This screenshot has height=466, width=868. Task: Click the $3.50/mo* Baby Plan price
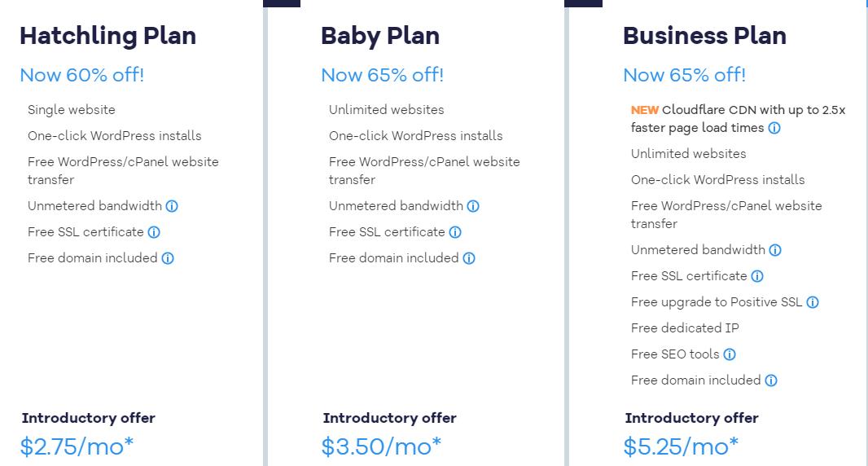pyautogui.click(x=381, y=446)
